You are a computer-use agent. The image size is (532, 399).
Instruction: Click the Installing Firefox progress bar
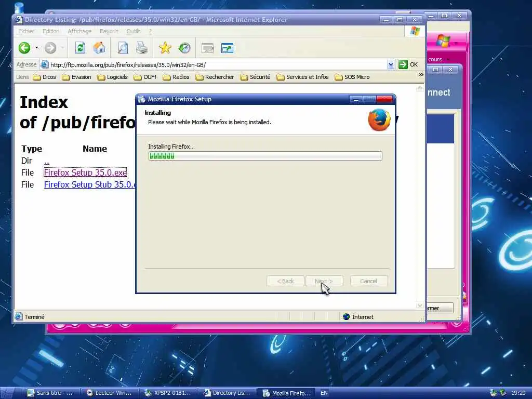click(x=265, y=156)
